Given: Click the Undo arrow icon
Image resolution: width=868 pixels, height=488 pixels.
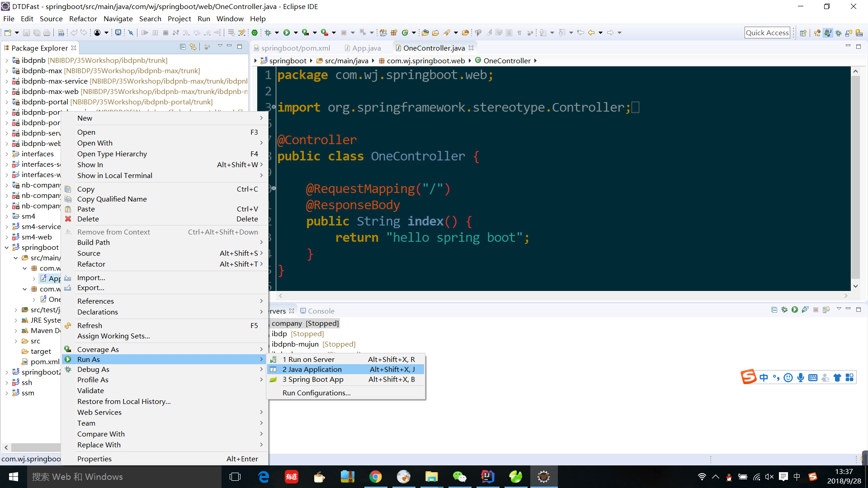Looking at the screenshot, I should 74,33.
